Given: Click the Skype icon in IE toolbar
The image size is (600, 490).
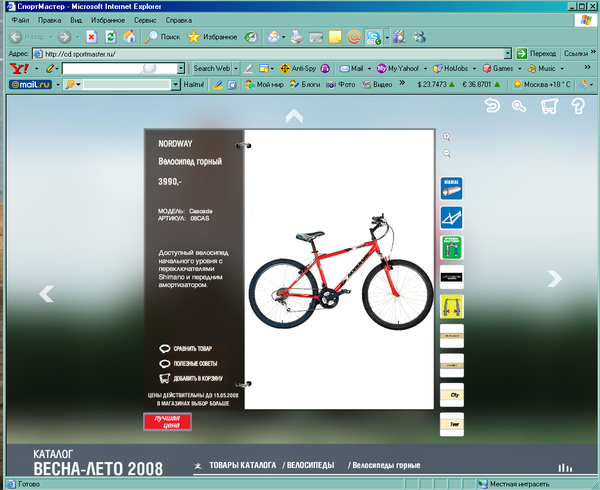Looking at the screenshot, I should click(373, 37).
